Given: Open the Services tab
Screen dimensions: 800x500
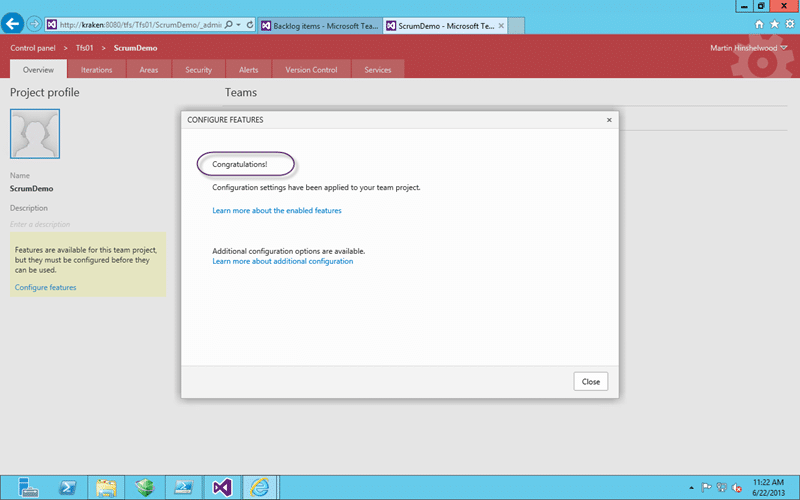Looking at the screenshot, I should point(378,69).
